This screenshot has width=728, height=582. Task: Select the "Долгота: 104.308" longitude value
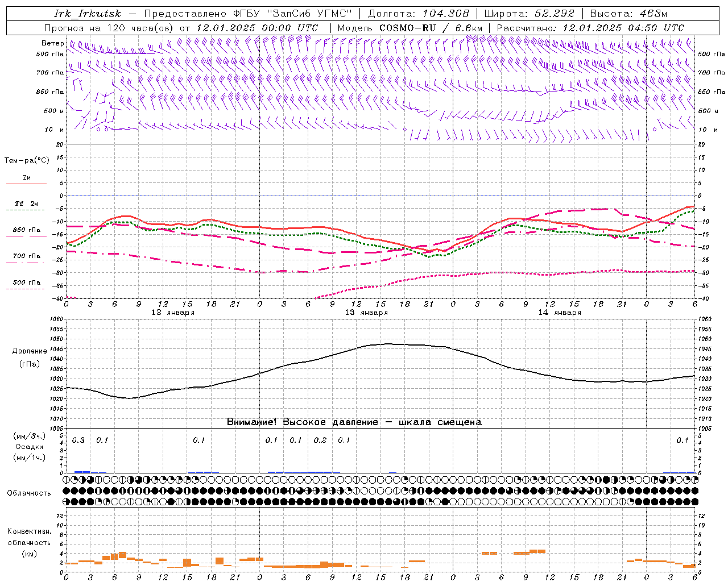(419, 14)
